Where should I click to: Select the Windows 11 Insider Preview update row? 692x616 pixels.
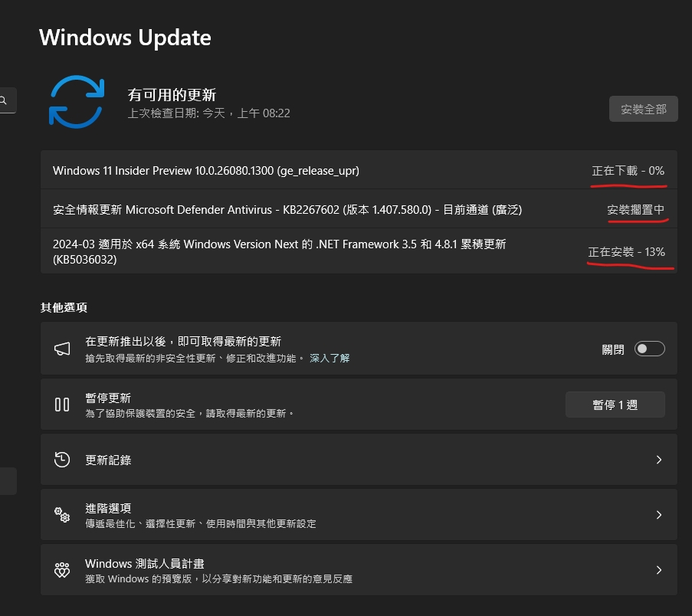359,170
